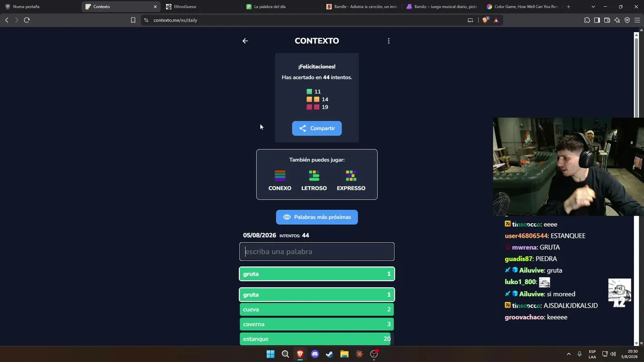This screenshot has height=362, width=644.
Task: Switch to the Nueva pestaña tab
Action: pyautogui.click(x=40, y=7)
